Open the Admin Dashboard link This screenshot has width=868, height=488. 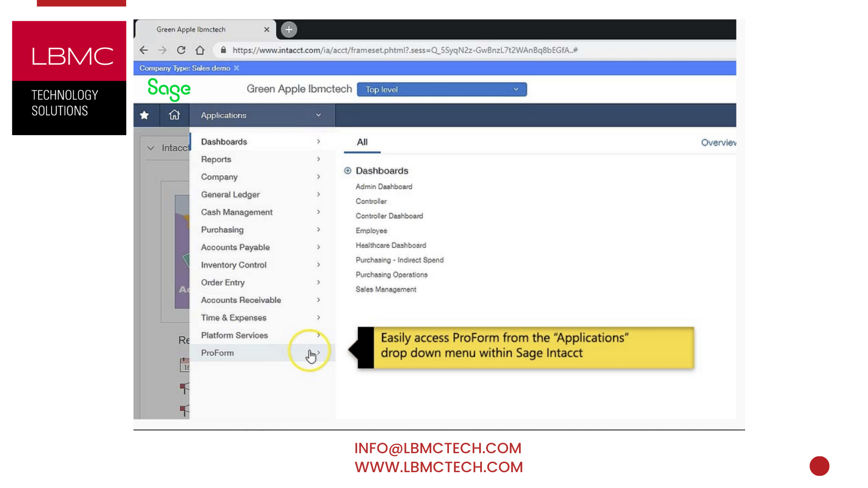coord(384,187)
